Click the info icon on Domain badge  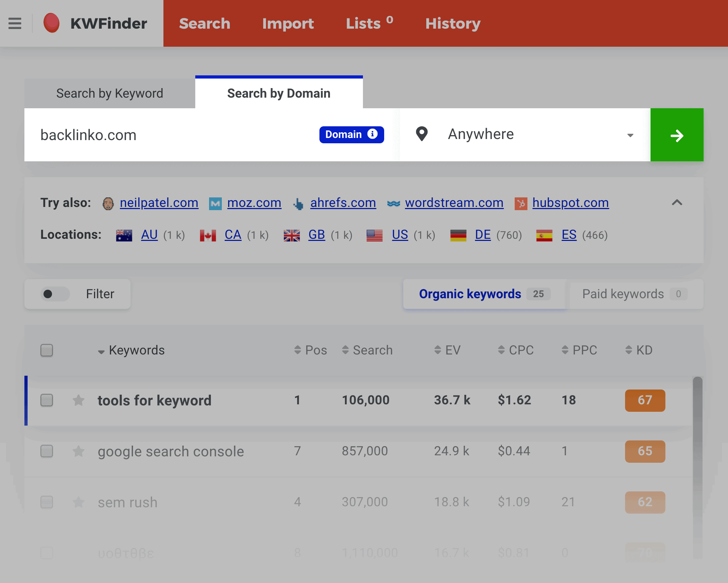tap(372, 134)
